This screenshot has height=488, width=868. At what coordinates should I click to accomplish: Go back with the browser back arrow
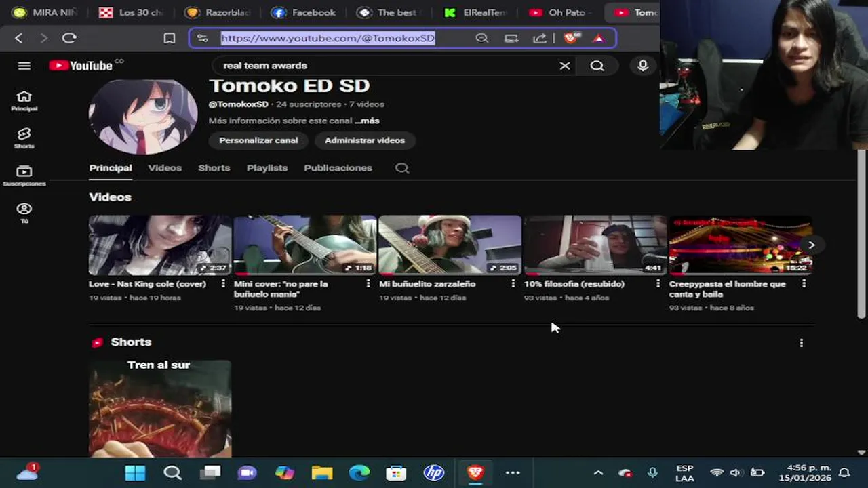(19, 38)
